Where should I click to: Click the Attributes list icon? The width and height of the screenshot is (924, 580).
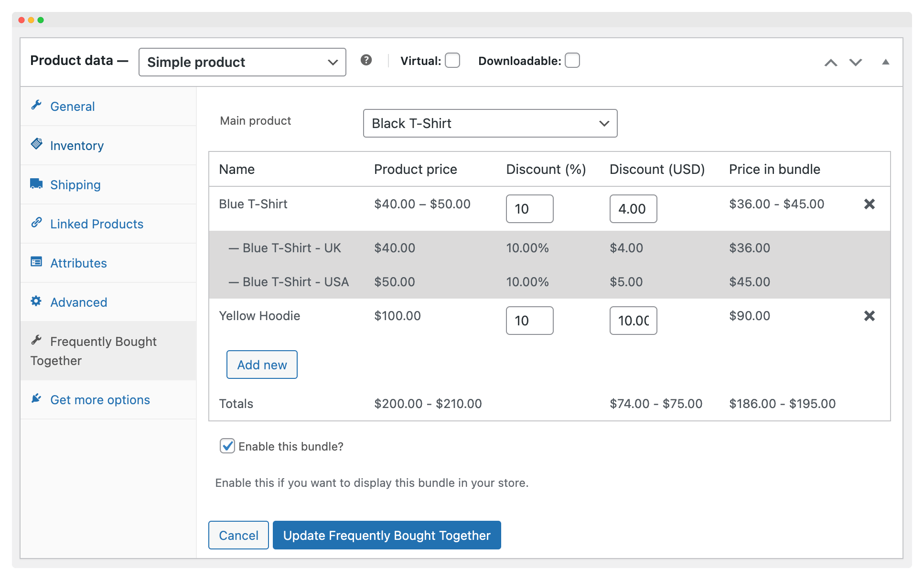click(x=36, y=262)
